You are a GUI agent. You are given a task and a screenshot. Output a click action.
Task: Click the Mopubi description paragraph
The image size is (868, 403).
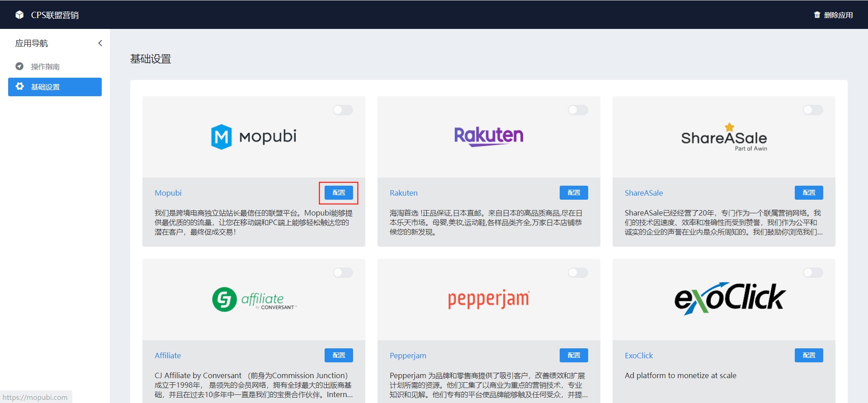pos(254,222)
